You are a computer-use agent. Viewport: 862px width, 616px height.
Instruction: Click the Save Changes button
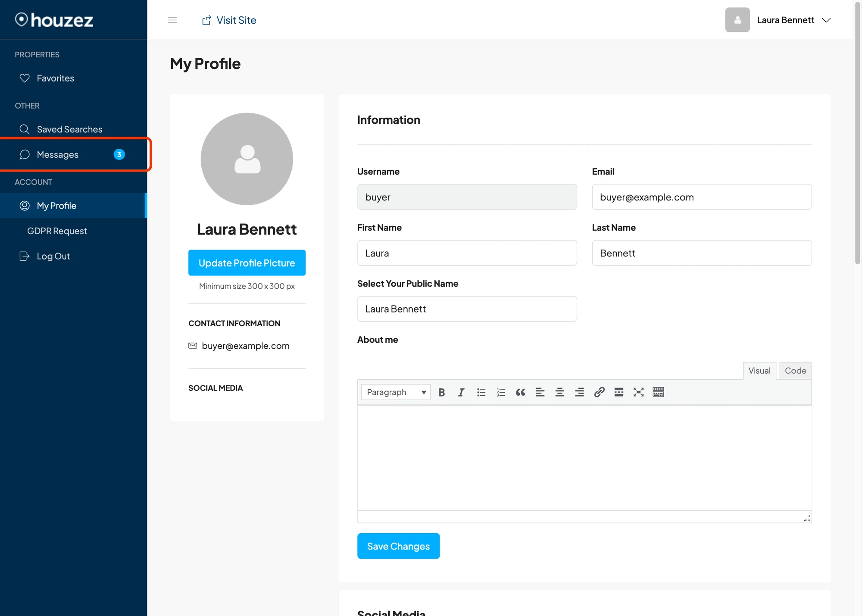pos(399,546)
